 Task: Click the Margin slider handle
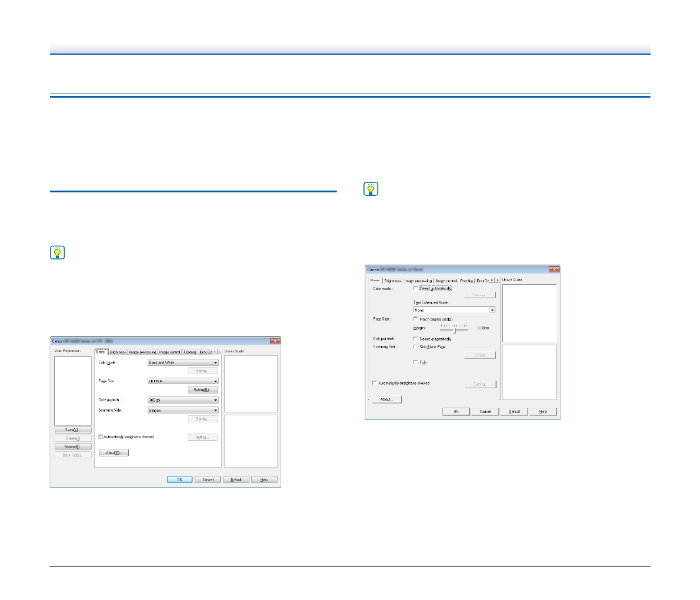pyautogui.click(x=454, y=331)
